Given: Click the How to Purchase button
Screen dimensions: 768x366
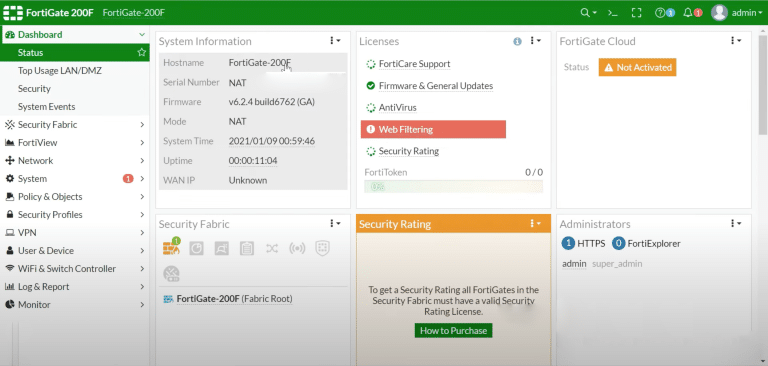Looking at the screenshot, I should [453, 331].
